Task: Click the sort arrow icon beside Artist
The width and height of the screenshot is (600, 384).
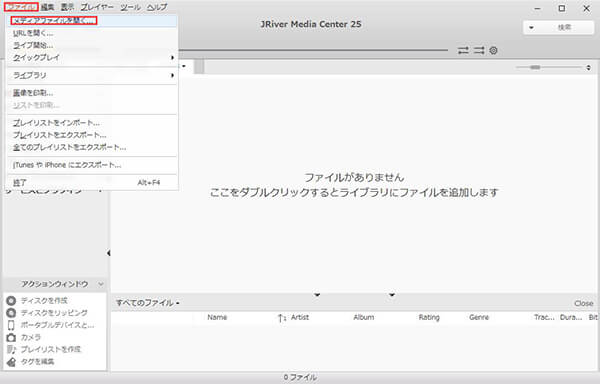Action: (x=282, y=317)
